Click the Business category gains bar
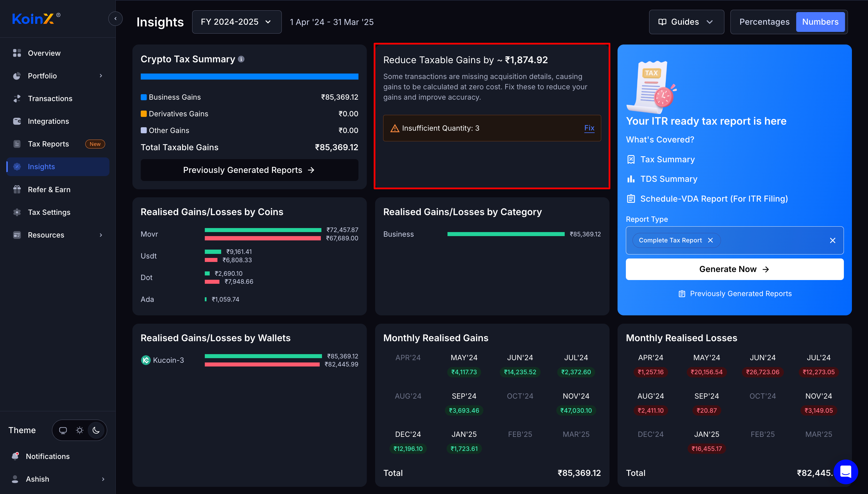The image size is (868, 494). [506, 234]
